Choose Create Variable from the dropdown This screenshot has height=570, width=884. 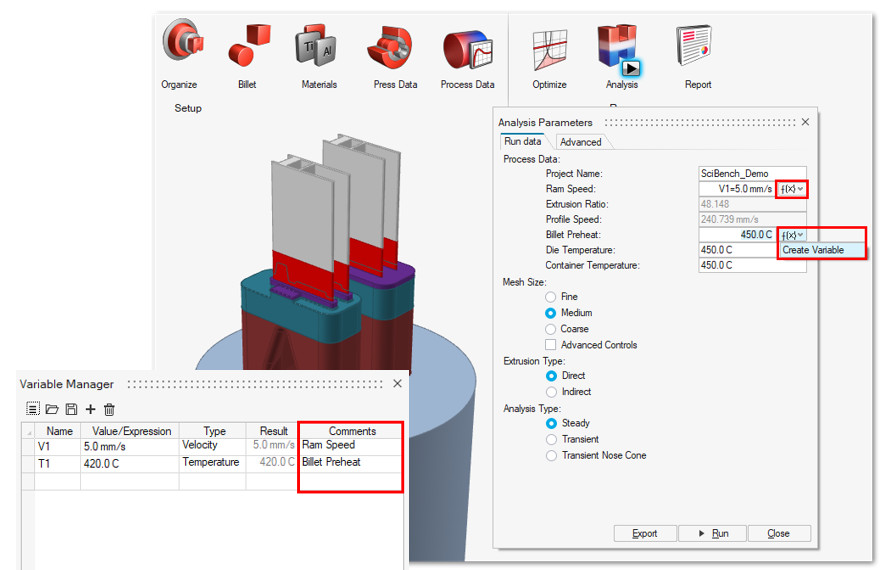(x=813, y=250)
